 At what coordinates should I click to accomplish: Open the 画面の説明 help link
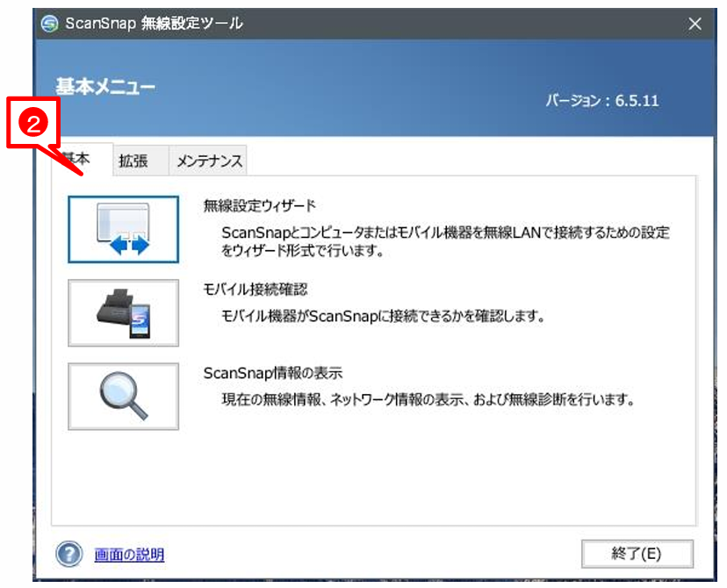[129, 554]
